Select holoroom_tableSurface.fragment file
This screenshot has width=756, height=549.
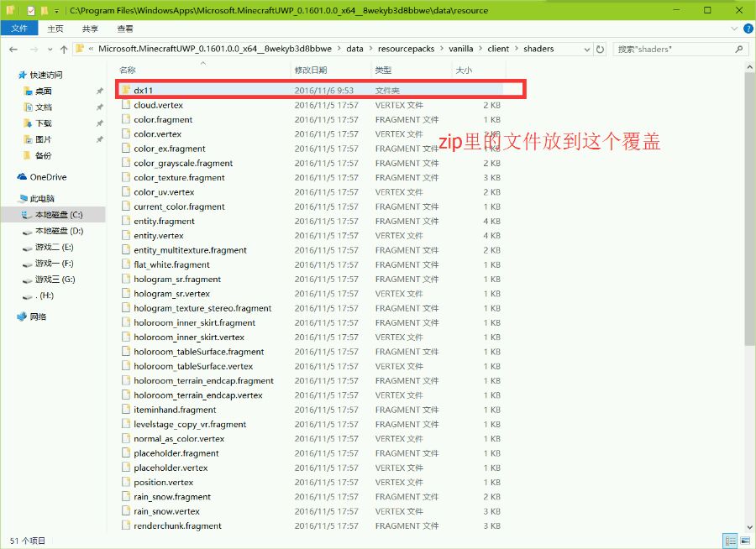198,352
